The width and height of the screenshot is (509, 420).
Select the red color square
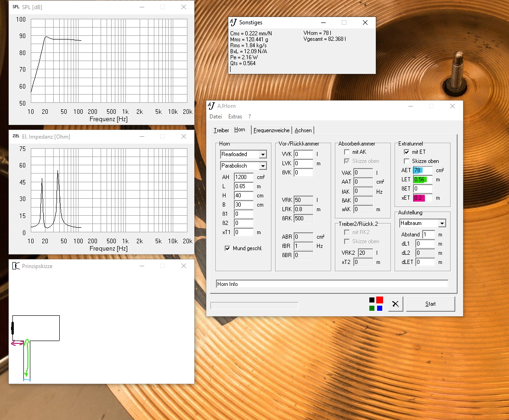tap(379, 300)
